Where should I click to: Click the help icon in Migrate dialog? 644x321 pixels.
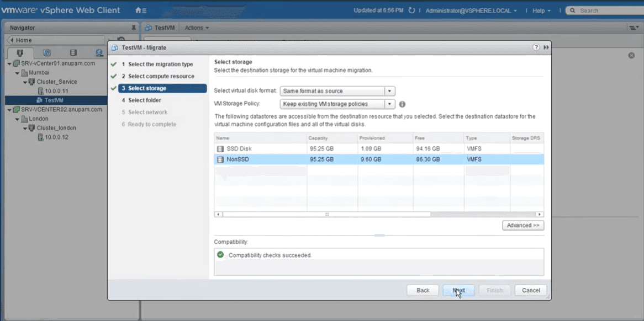coord(536,47)
